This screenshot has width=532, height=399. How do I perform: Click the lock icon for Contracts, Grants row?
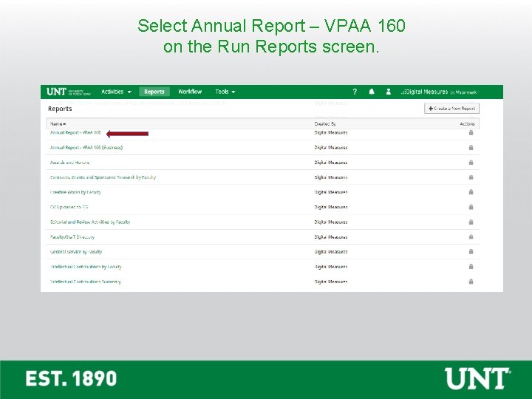(x=471, y=177)
